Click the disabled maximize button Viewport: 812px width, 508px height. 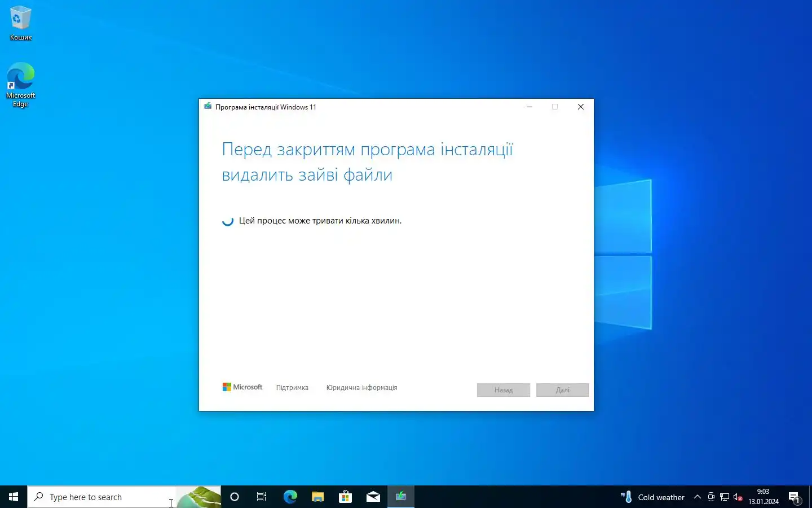555,107
